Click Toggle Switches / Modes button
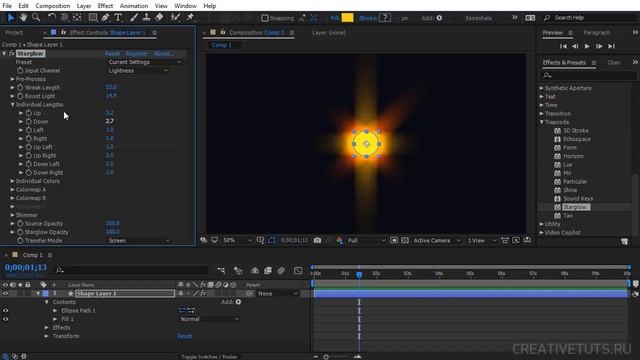Viewport: 640px width, 360px height. pos(209,357)
